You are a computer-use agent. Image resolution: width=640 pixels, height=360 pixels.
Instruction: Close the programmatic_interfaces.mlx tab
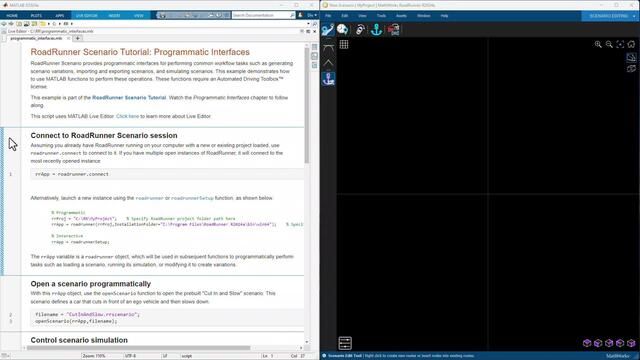tap(68, 38)
